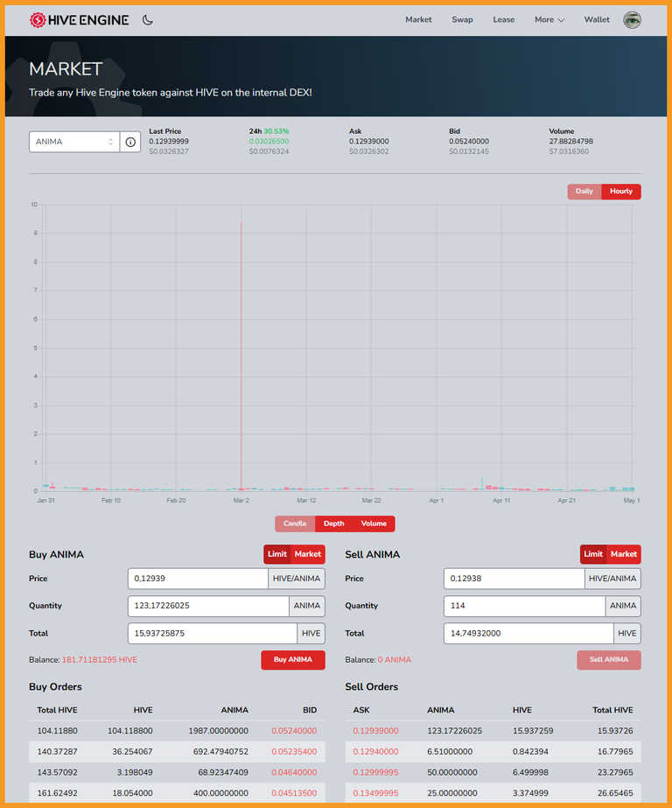
Task: Click the Buy ANIMA price field
Action: coord(198,579)
